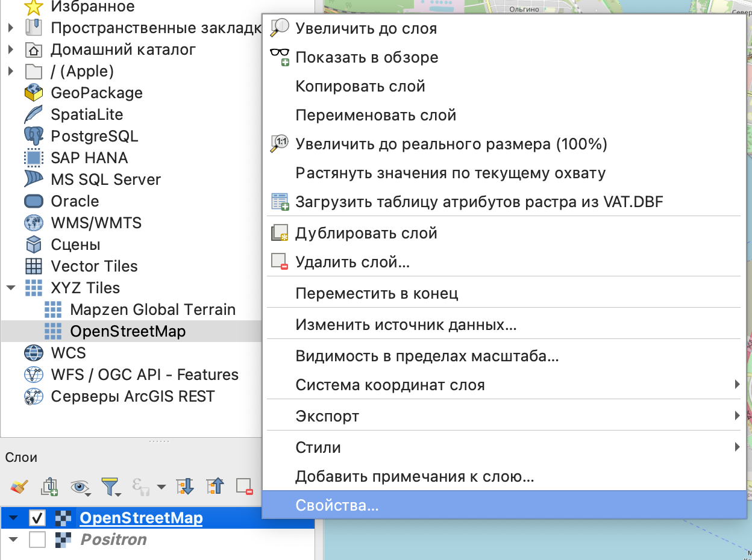The height and width of the screenshot is (560, 752).
Task: Collapse the Positron layer legend arrow
Action: 13,540
